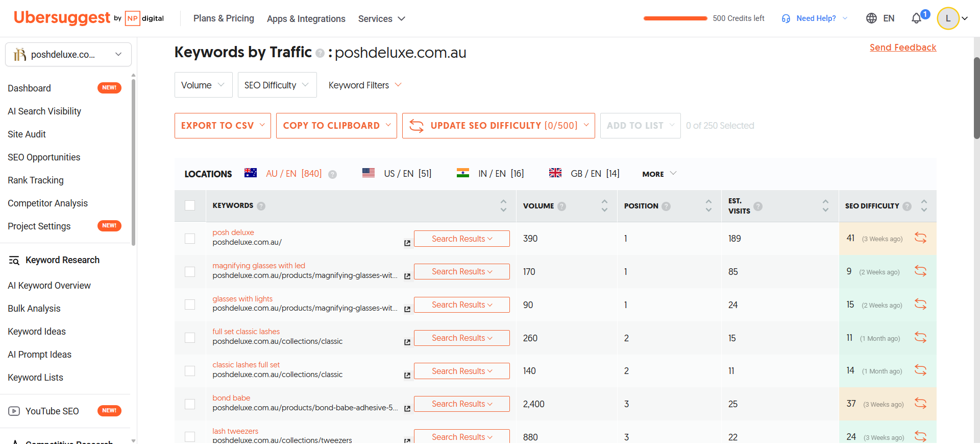Click the credits left progress bar
This screenshot has width=980, height=444.
tap(675, 18)
